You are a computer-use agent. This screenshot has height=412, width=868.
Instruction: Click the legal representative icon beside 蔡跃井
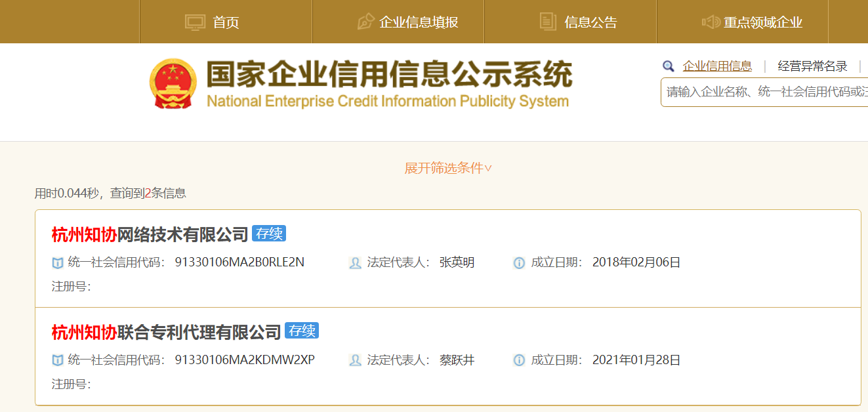355,360
